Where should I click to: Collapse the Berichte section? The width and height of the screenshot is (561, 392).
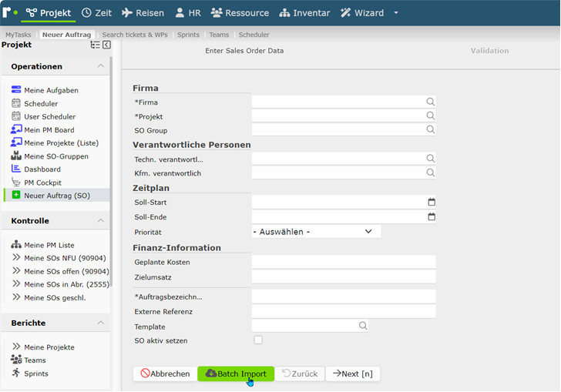(101, 323)
